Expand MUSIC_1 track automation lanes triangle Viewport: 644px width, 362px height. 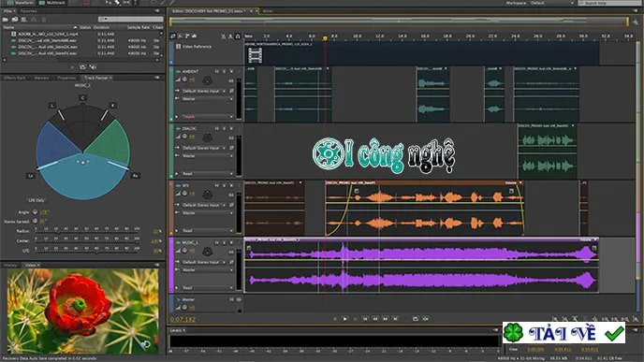pos(177,288)
